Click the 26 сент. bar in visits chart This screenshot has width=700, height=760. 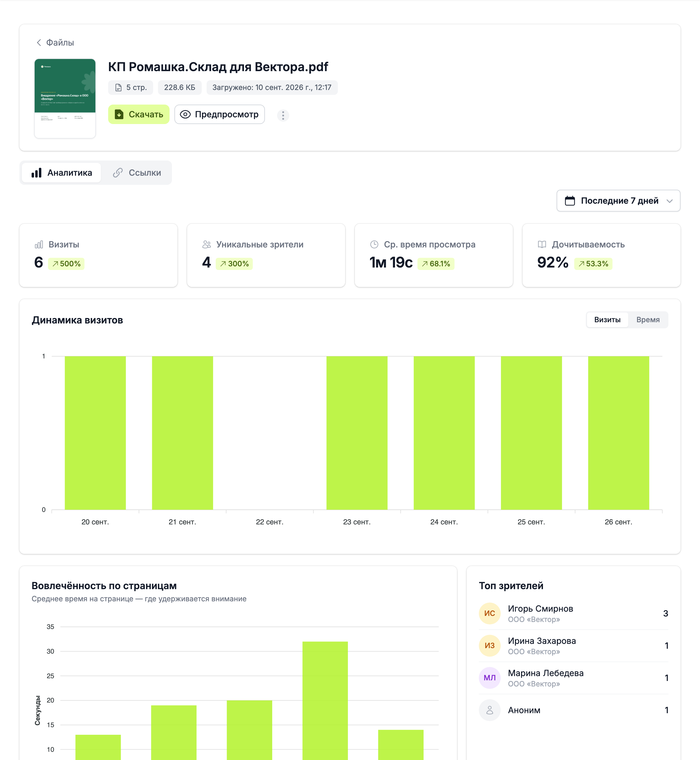click(619, 433)
